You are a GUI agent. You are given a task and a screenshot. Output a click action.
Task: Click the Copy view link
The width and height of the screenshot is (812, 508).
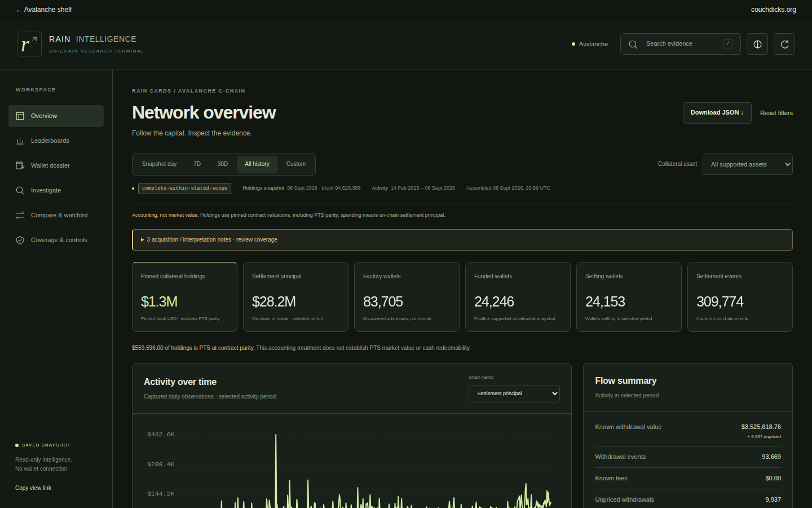point(33,488)
